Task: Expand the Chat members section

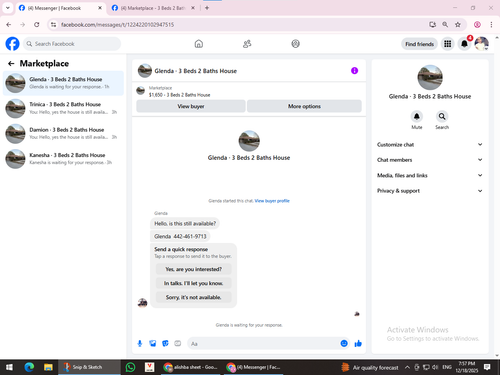Action: 430,160
